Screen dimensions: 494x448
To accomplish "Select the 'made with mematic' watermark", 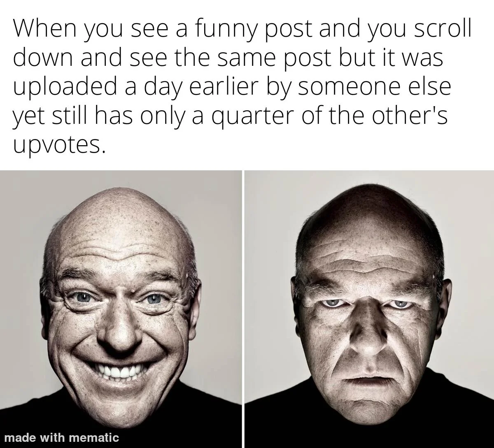I will [x=62, y=437].
